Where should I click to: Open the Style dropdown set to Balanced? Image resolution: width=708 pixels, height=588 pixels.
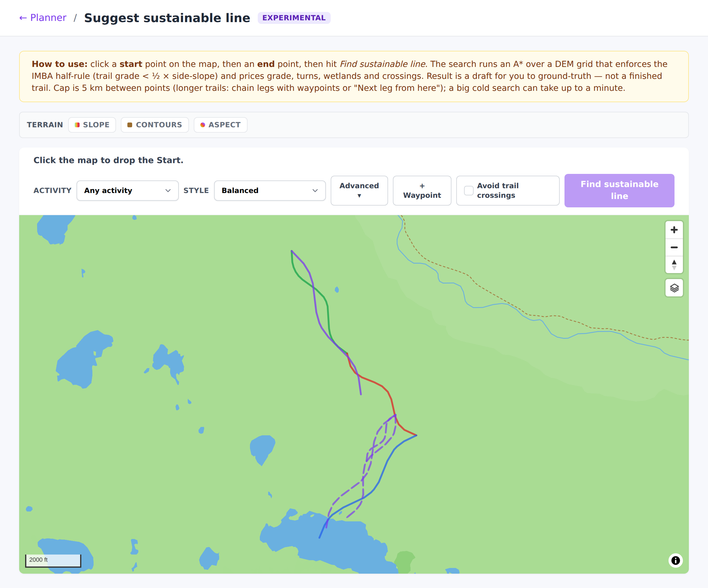(270, 191)
